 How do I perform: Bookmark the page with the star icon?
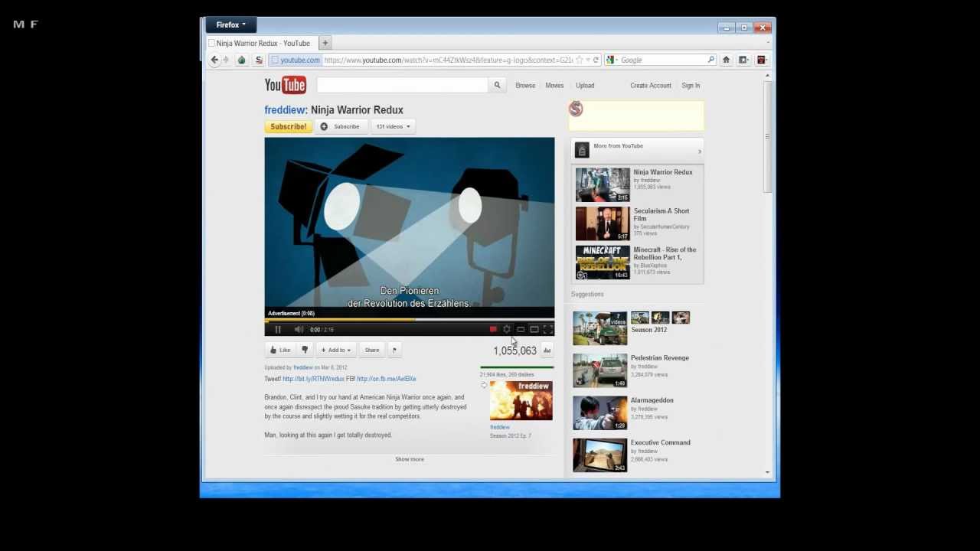click(x=580, y=60)
